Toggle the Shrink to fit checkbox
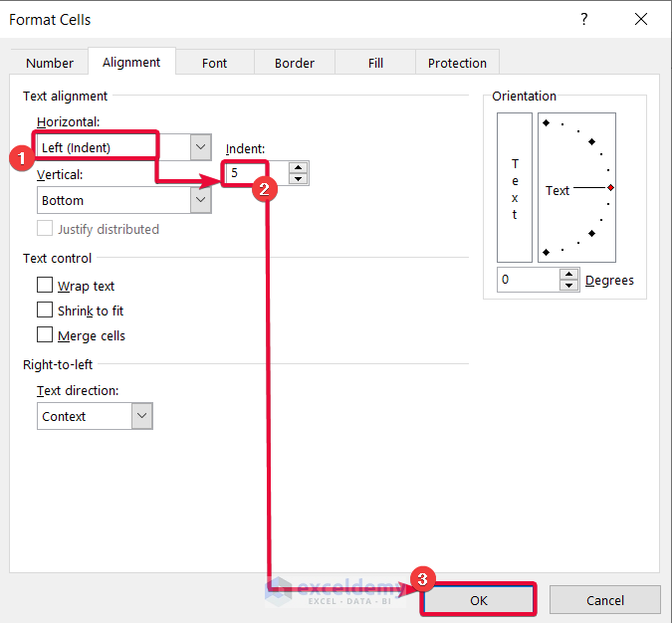Image resolution: width=672 pixels, height=623 pixels. coord(45,311)
